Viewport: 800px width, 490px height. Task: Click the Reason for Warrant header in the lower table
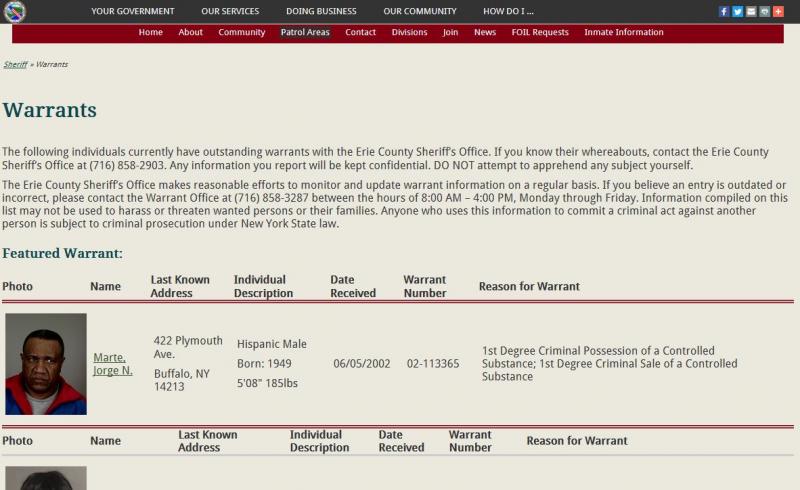tap(577, 440)
